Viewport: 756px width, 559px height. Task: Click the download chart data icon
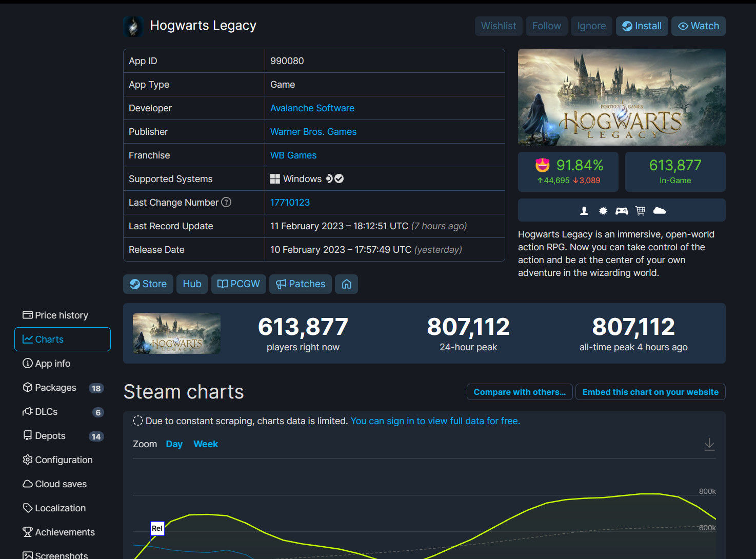pos(709,444)
